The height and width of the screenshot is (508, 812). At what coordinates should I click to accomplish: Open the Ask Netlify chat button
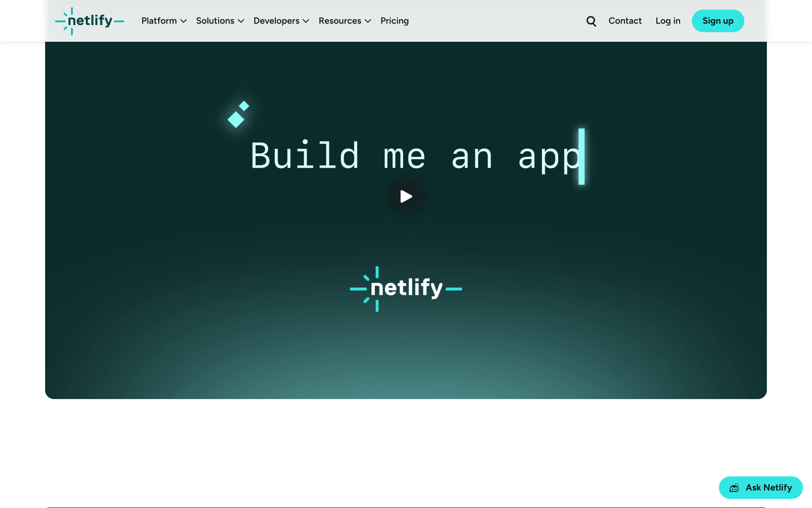[x=761, y=487]
